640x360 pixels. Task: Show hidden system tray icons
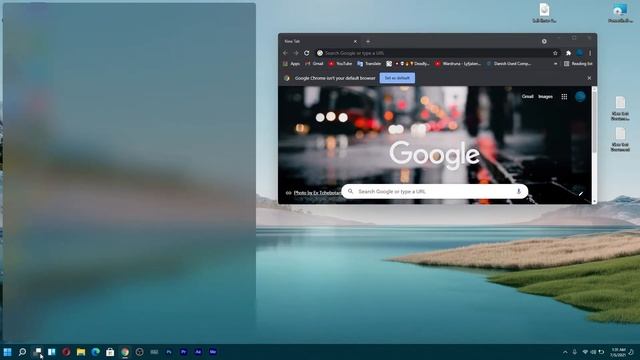[565, 352]
